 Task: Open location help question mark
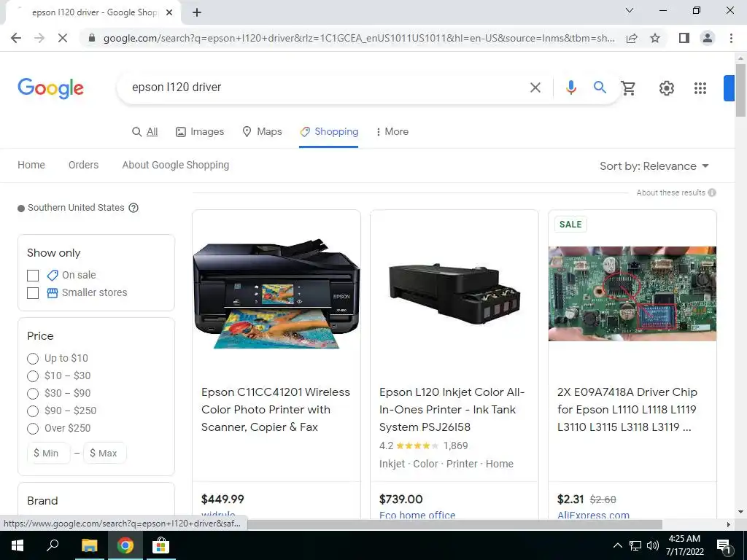[134, 208]
